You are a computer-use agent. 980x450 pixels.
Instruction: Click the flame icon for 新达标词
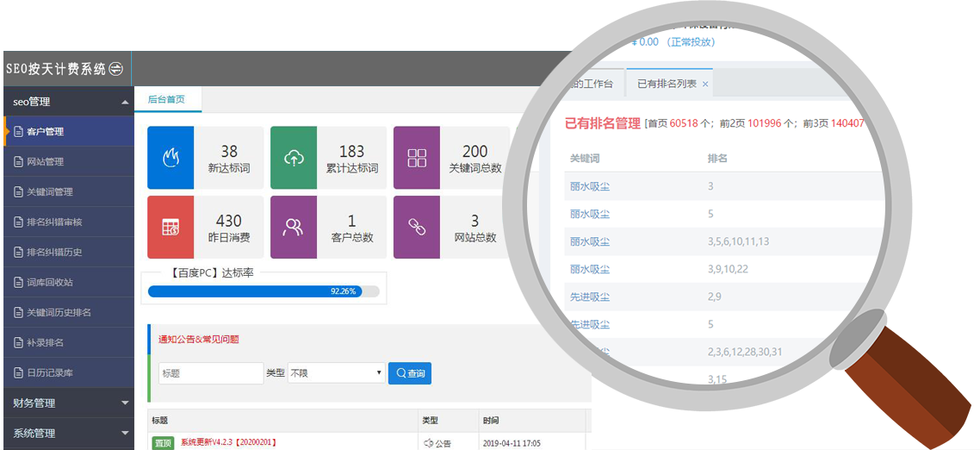point(171,157)
